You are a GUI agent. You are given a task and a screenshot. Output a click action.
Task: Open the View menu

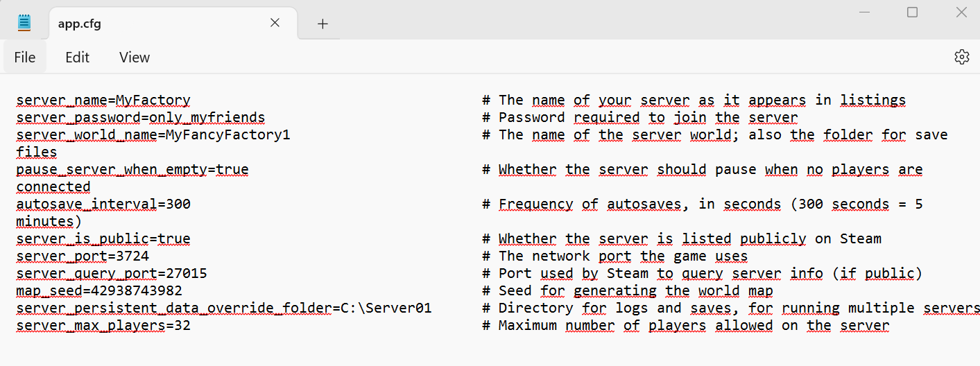[x=135, y=58]
